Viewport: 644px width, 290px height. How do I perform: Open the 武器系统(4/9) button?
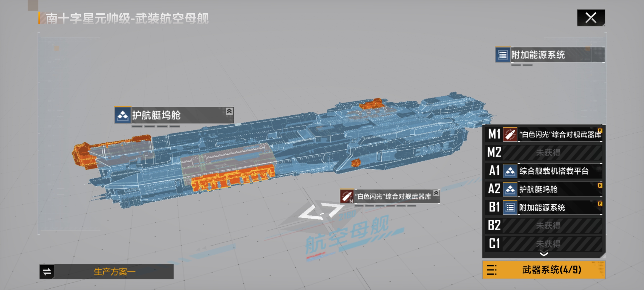tap(551, 270)
